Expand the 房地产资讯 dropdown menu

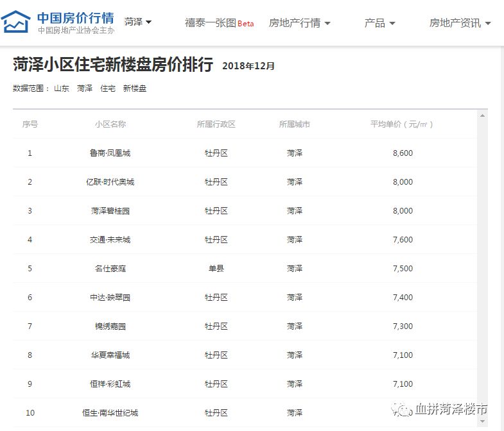click(x=460, y=23)
